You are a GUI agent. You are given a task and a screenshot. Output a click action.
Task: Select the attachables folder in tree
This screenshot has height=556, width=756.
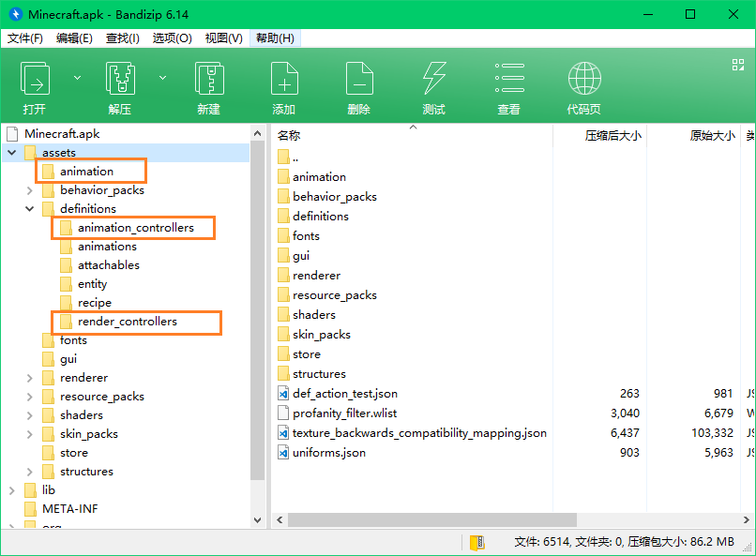(x=109, y=265)
